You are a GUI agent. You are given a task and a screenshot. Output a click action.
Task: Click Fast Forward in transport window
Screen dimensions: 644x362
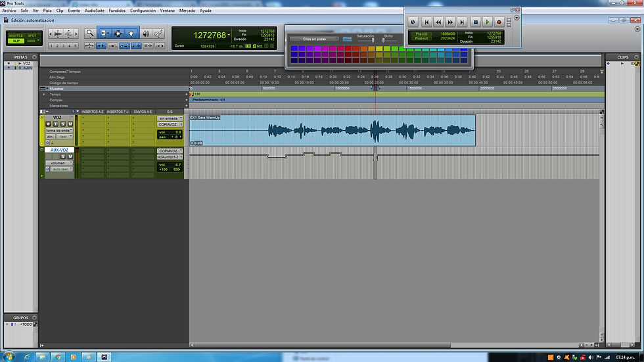click(x=450, y=22)
